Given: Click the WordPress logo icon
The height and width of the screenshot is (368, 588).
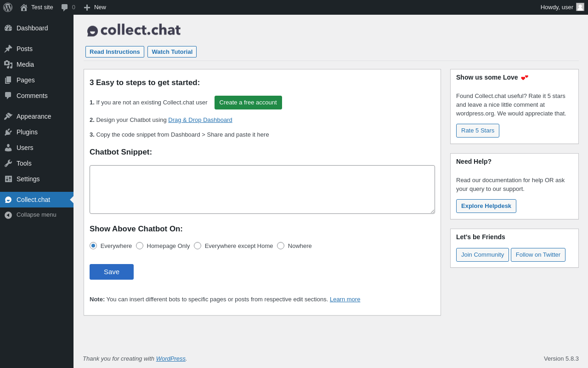Looking at the screenshot, I should coord(8,7).
